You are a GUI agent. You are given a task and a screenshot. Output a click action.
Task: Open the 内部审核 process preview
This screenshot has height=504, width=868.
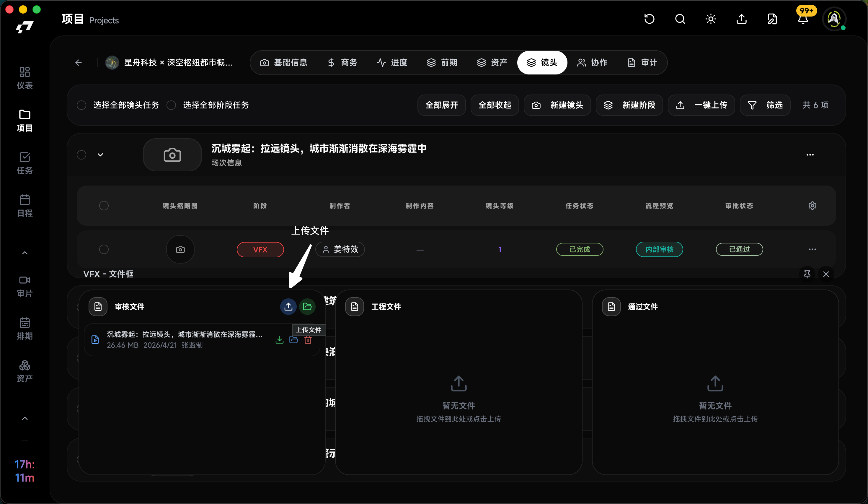[659, 249]
